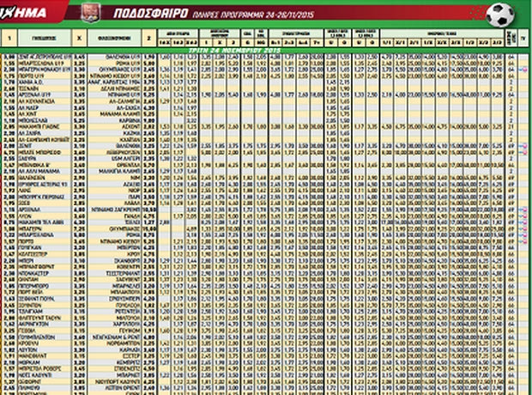Click the TV icon in the ΛΥΟΝ row
This screenshot has width=532, height=395.
click(523, 216)
